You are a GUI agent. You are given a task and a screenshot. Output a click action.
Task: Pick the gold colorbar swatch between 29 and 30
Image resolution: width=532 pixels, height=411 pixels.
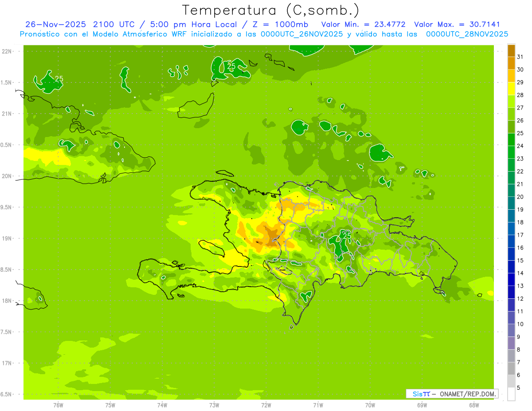click(x=511, y=76)
